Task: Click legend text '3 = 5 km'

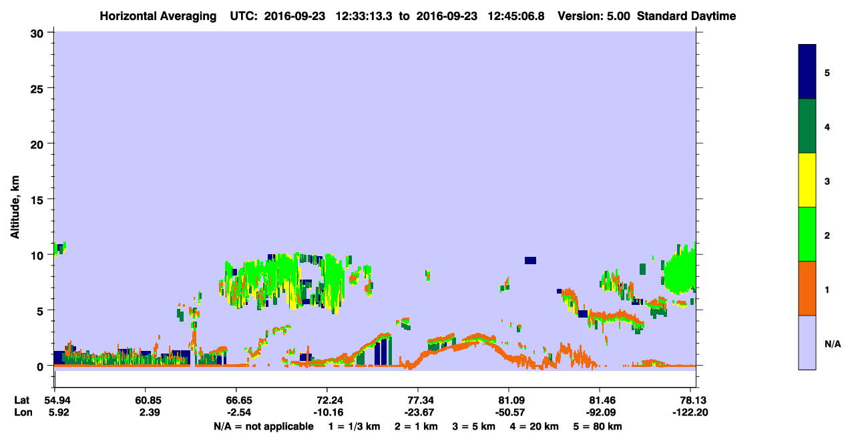Action: point(475,426)
